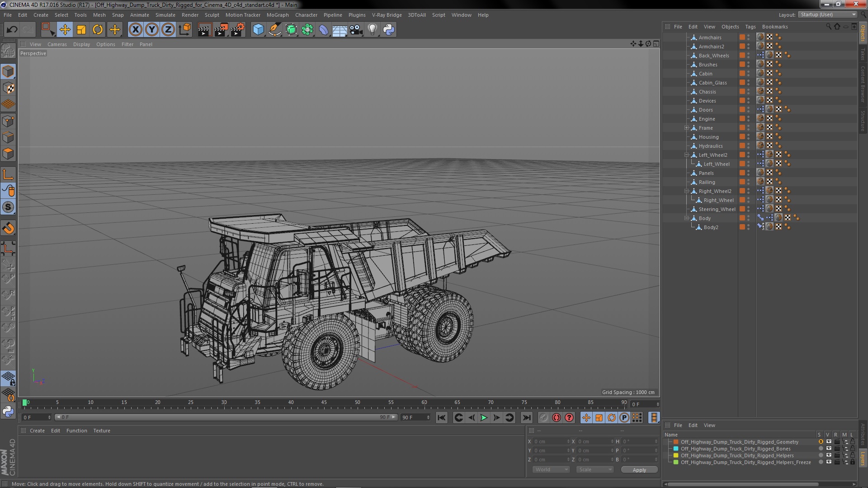This screenshot has height=488, width=868.
Task: Select the Move tool in top toolbar
Action: [65, 30]
